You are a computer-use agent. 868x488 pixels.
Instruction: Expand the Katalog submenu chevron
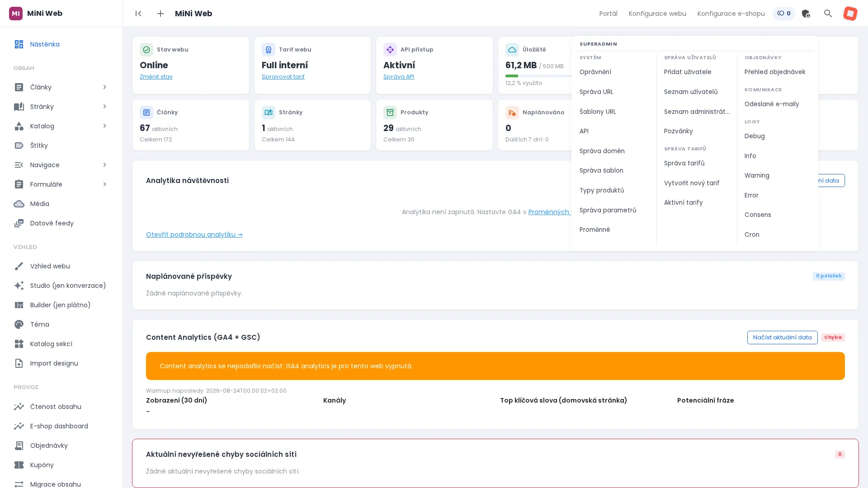pyautogui.click(x=104, y=126)
